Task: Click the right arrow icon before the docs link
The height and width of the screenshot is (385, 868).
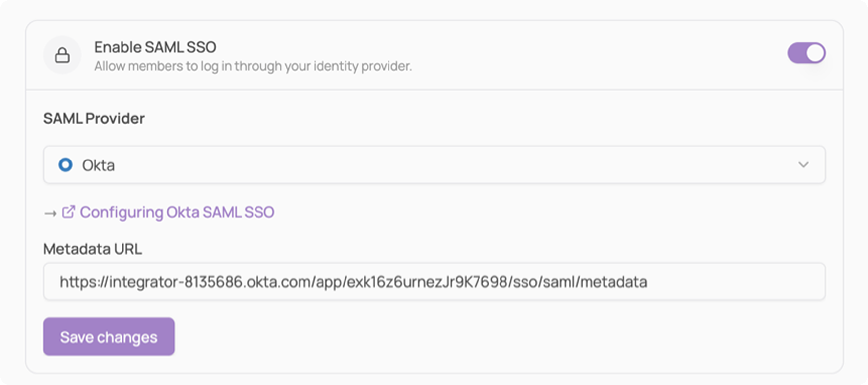Action: (x=50, y=213)
